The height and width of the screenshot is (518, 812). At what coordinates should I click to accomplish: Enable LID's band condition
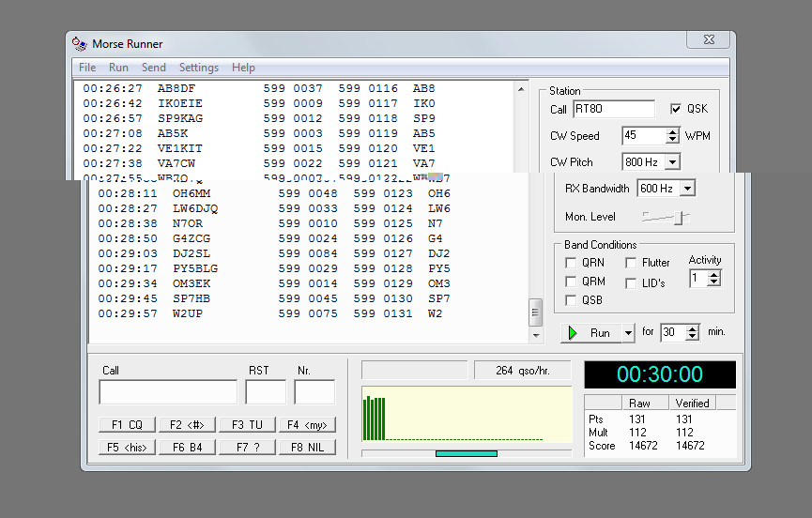point(631,282)
